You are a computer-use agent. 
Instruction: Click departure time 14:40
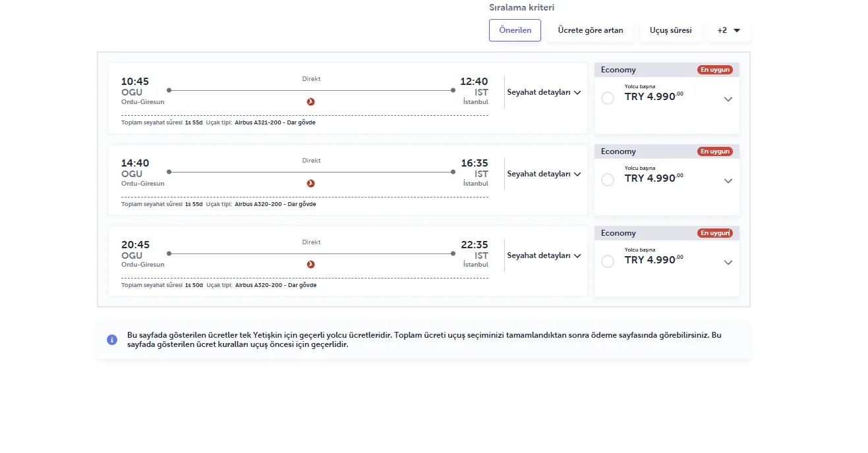[135, 163]
